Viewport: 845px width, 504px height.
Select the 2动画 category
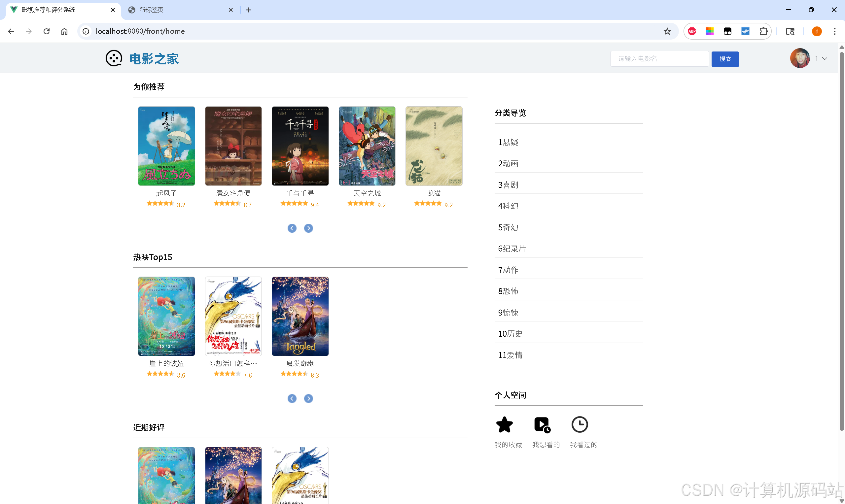(508, 163)
